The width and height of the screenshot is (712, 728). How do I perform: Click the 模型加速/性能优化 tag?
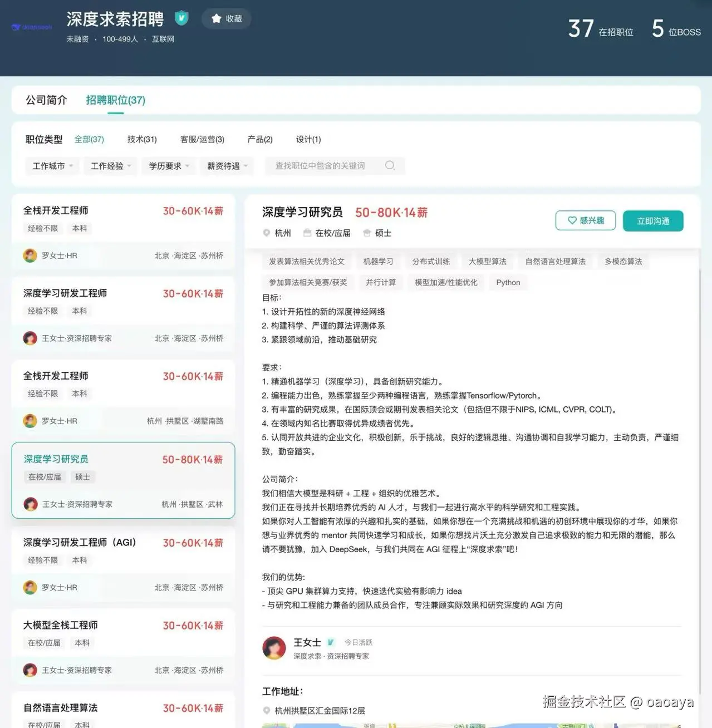[446, 283]
